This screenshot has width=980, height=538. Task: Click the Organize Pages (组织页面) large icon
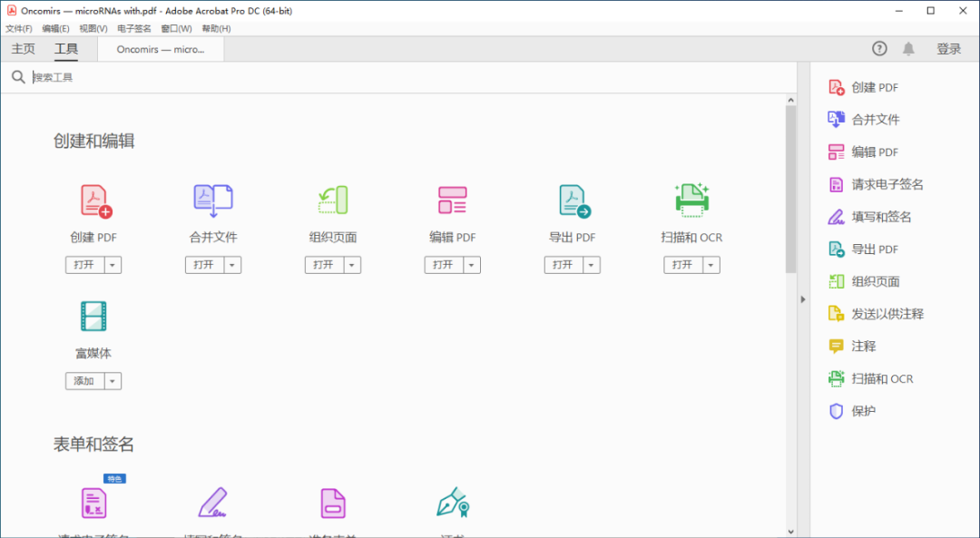point(332,200)
